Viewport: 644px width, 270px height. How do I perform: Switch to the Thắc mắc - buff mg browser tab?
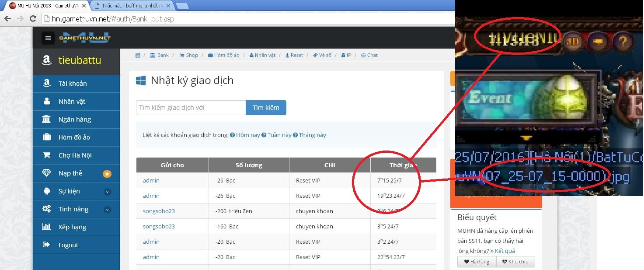click(x=132, y=6)
